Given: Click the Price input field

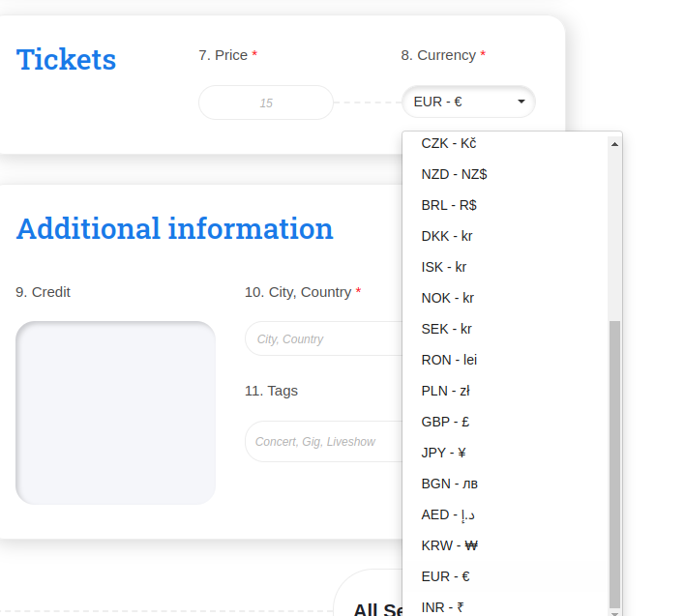Looking at the screenshot, I should pos(266,103).
